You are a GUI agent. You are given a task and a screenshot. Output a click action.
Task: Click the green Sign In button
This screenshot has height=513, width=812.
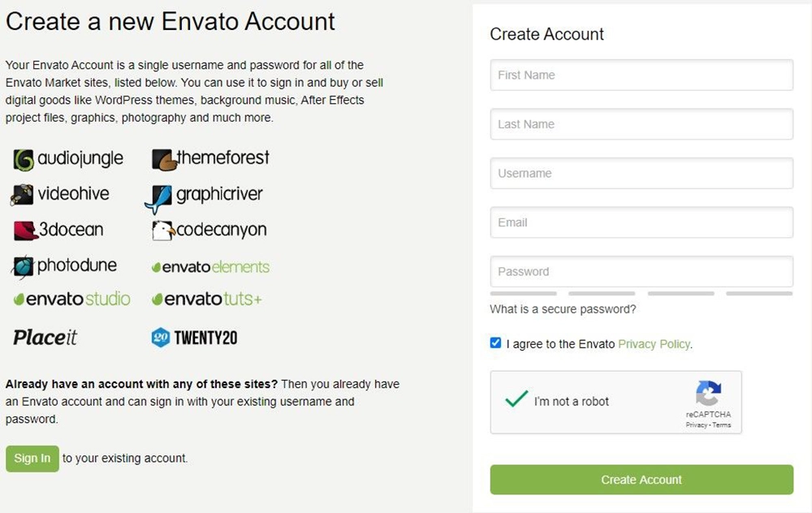pos(32,459)
